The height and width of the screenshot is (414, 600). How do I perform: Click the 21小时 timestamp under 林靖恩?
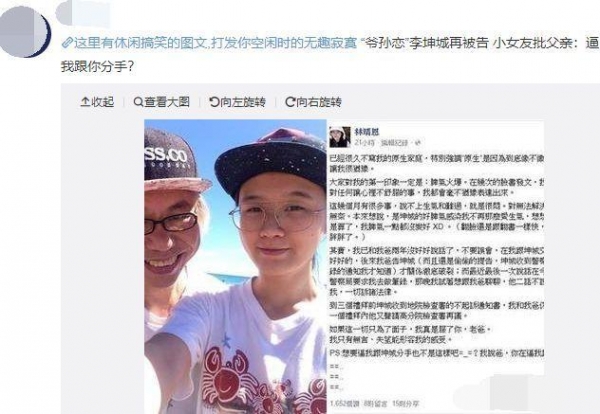point(363,143)
